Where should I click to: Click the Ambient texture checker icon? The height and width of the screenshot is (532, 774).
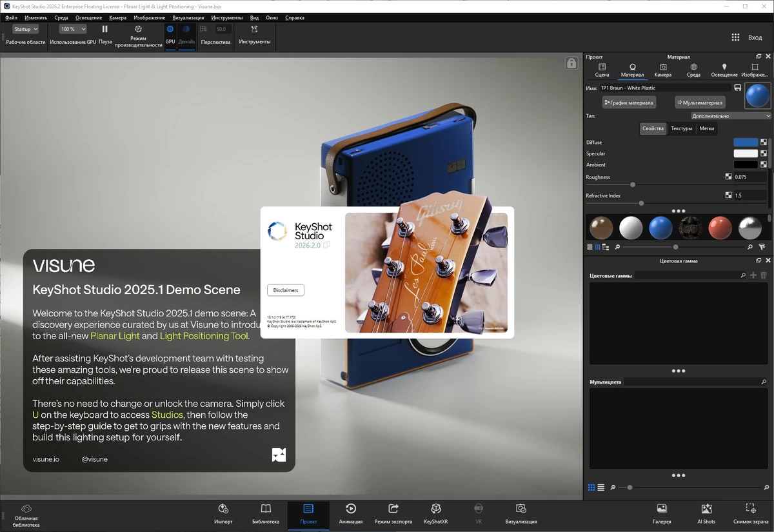point(764,164)
